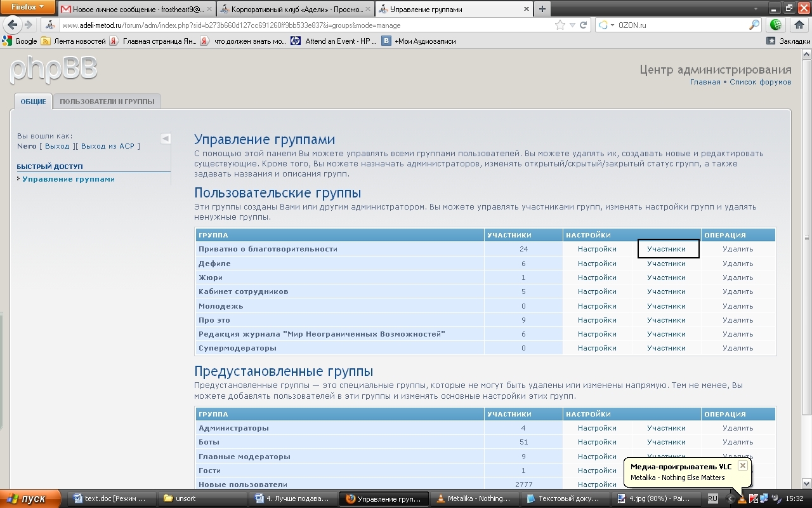Open Участники for the Администраторы group

tap(666, 428)
